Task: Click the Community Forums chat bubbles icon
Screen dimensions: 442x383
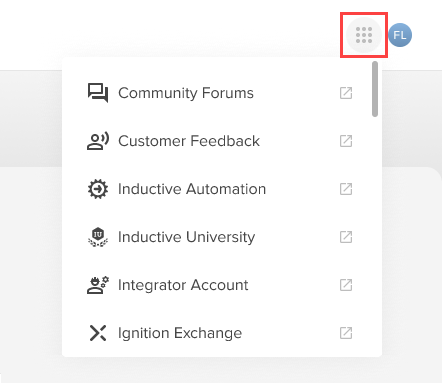Action: pyautogui.click(x=98, y=93)
